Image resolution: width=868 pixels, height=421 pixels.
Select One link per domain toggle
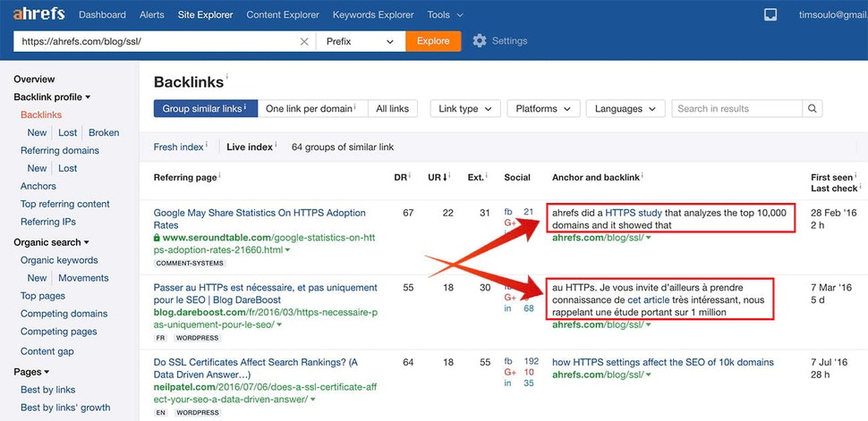[x=313, y=109]
